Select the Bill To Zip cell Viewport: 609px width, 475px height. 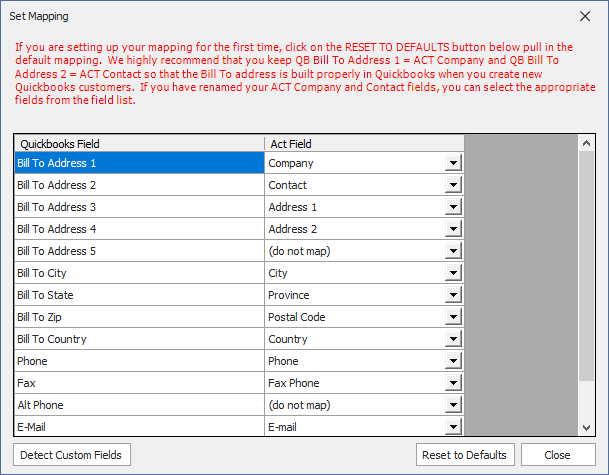pyautogui.click(x=139, y=317)
